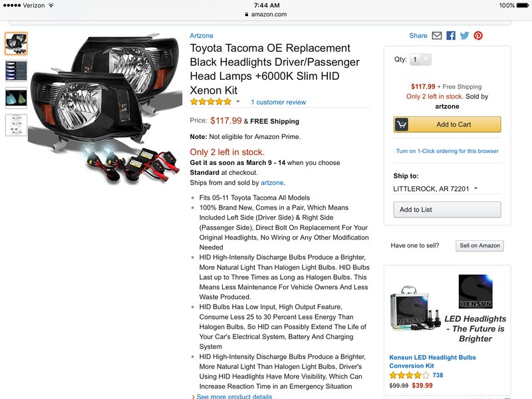This screenshot has height=399, width=532.
Task: Share the product via email icon
Action: (437, 36)
